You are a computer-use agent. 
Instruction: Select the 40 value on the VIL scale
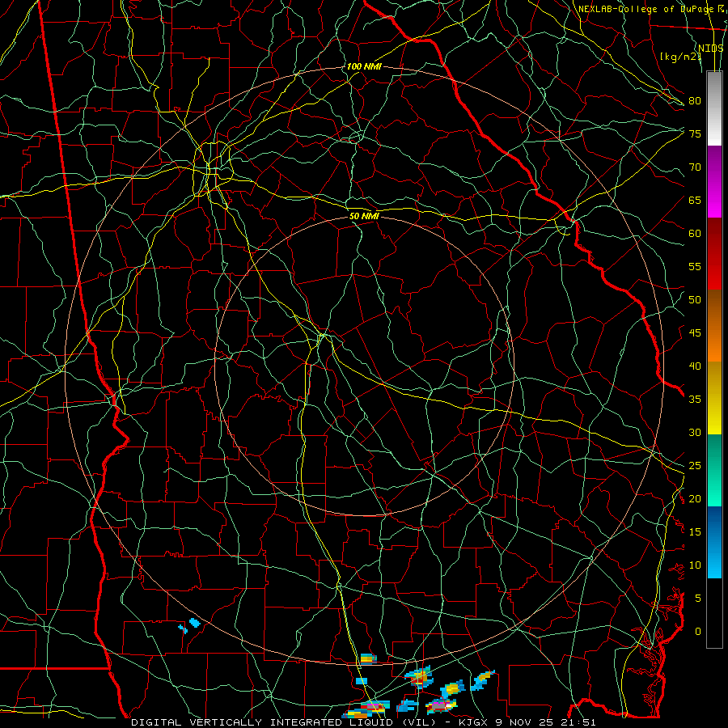pyautogui.click(x=695, y=366)
